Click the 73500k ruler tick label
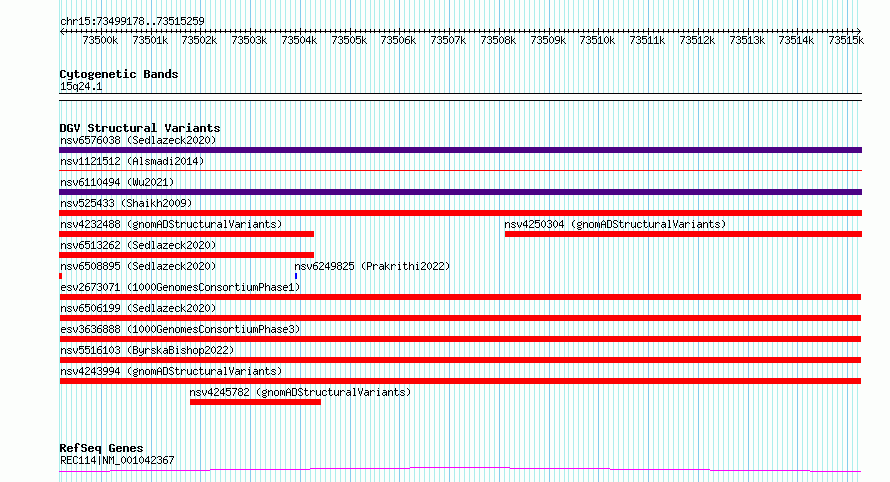This screenshot has width=890, height=482. tap(100, 41)
